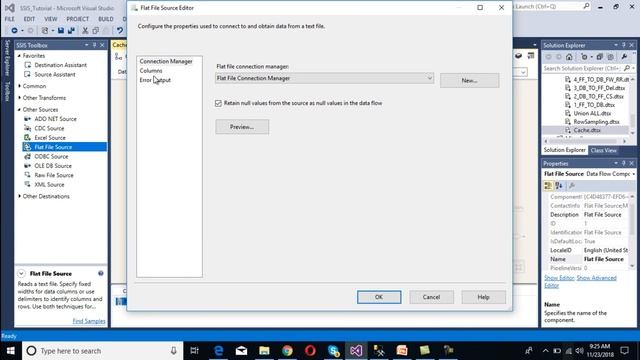Select RowSampling.dtsx in Solution Explorer

pyautogui.click(x=596, y=122)
